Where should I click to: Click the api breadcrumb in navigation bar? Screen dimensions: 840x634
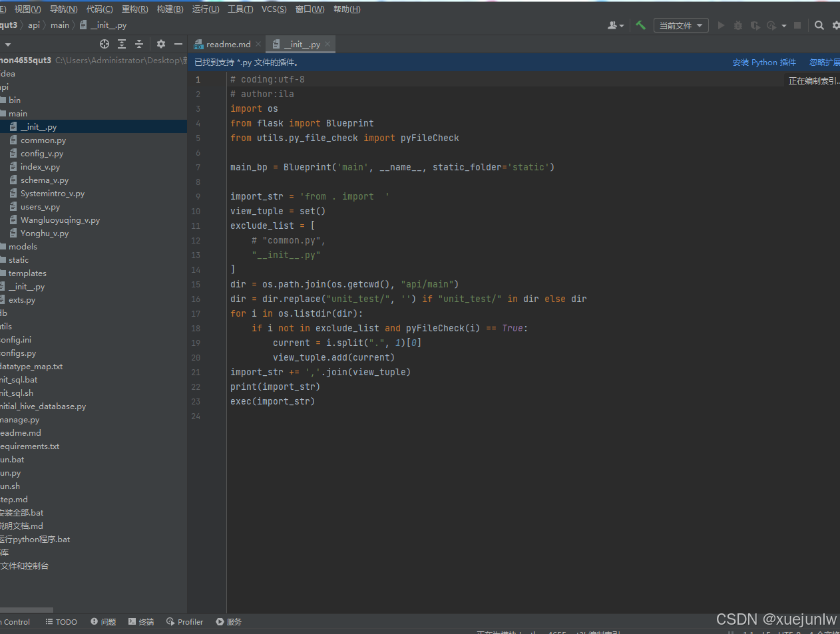pos(34,25)
